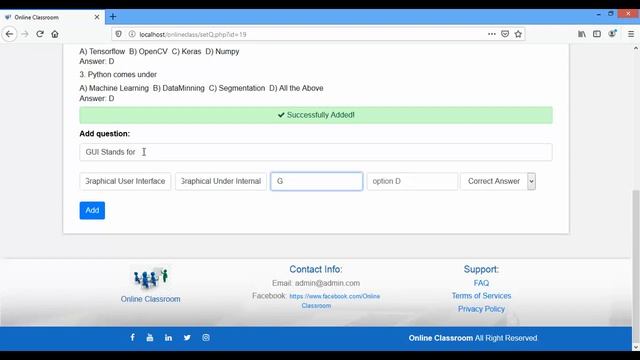The image size is (640, 360).
Task: Click the 'Tensorflow B) OpenCV' options line
Action: [159, 51]
